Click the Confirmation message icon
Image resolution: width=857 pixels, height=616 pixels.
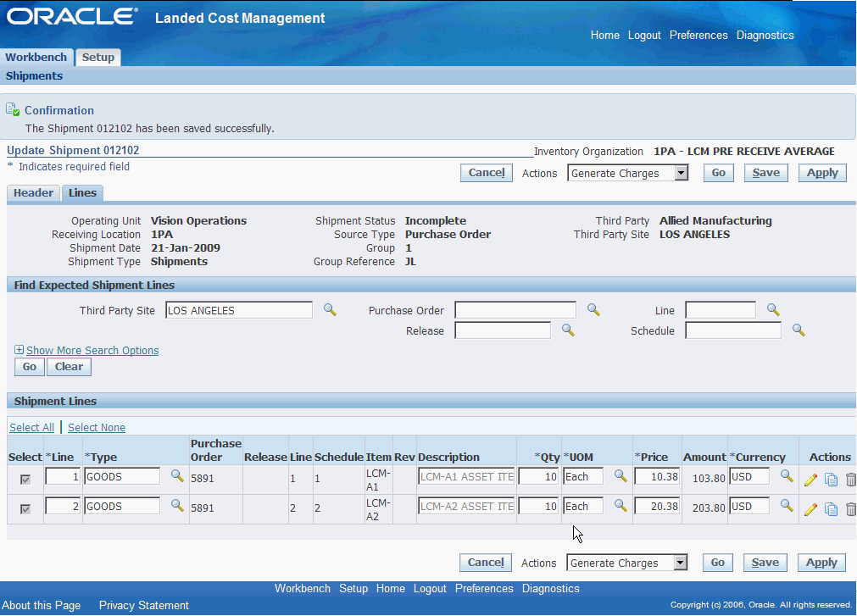13,109
